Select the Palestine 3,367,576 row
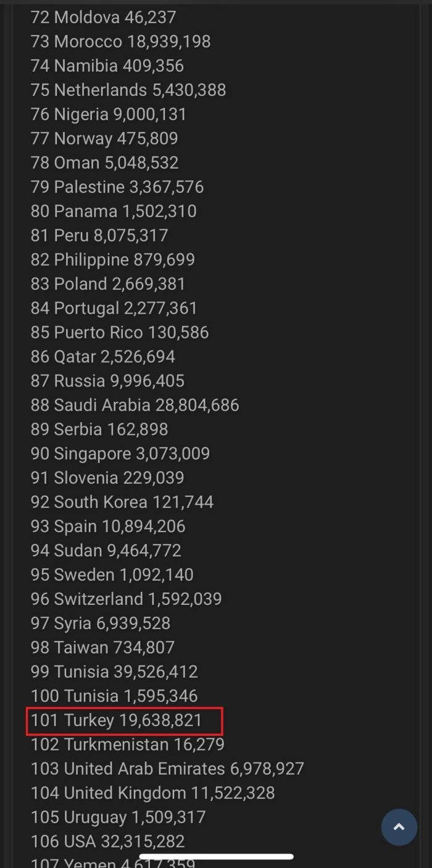 tap(117, 187)
